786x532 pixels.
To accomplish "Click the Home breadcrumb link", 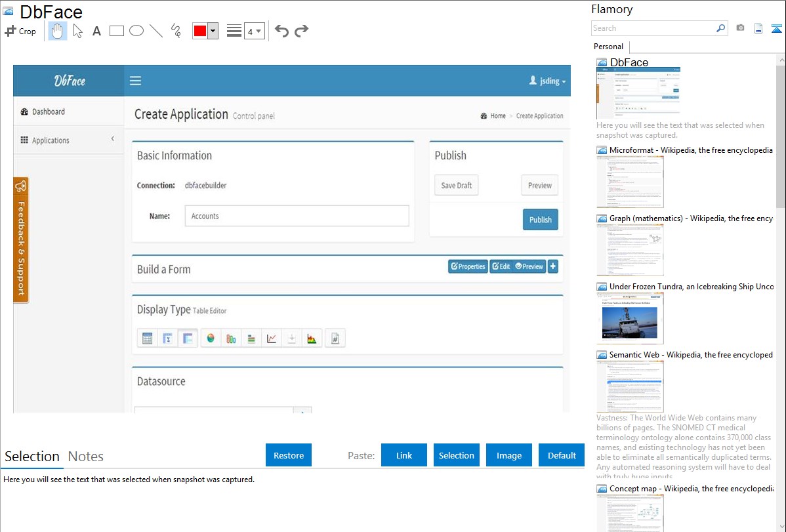I will [498, 116].
